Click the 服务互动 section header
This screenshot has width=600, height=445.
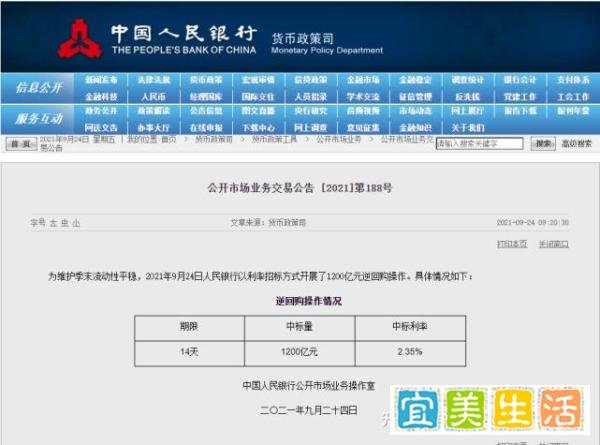[39, 119]
